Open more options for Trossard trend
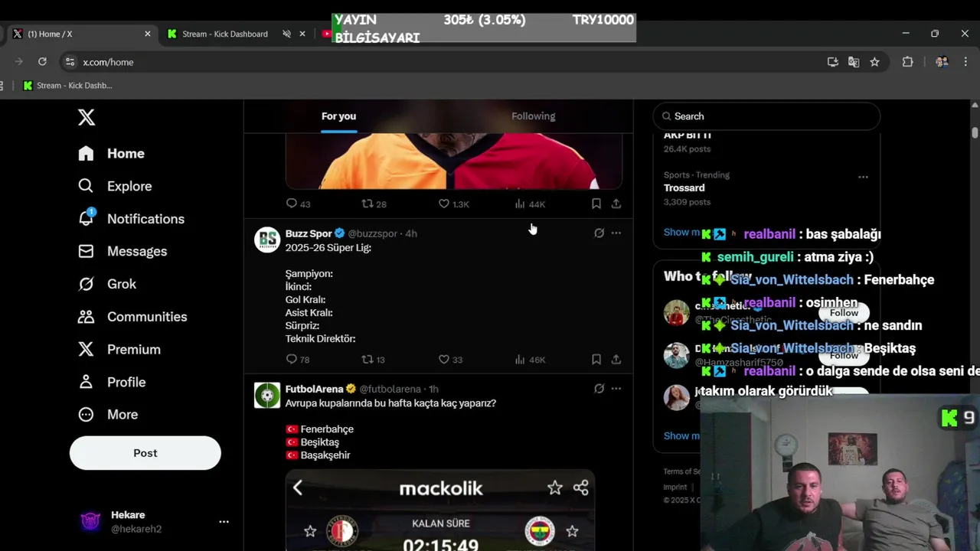Screen dimensions: 980x551 click(863, 177)
